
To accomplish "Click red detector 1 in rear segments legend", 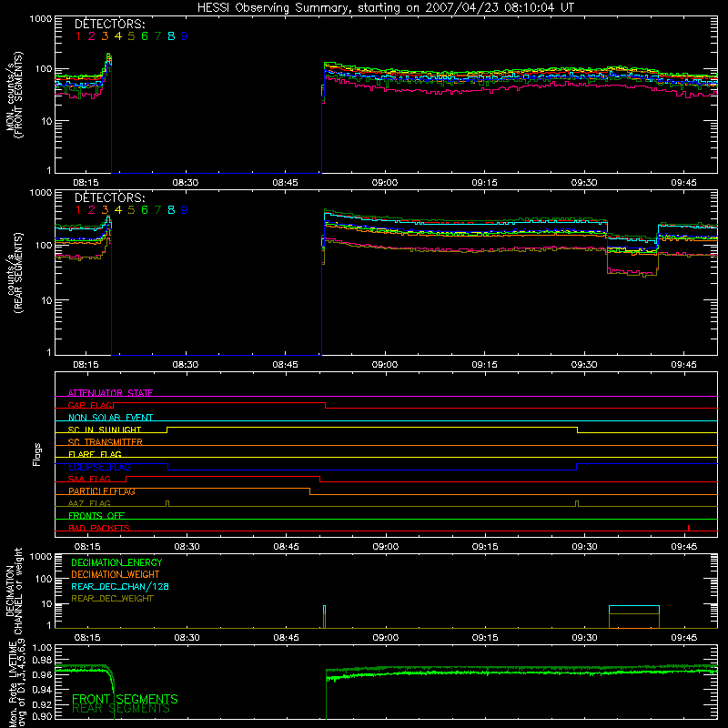I will click(78, 210).
